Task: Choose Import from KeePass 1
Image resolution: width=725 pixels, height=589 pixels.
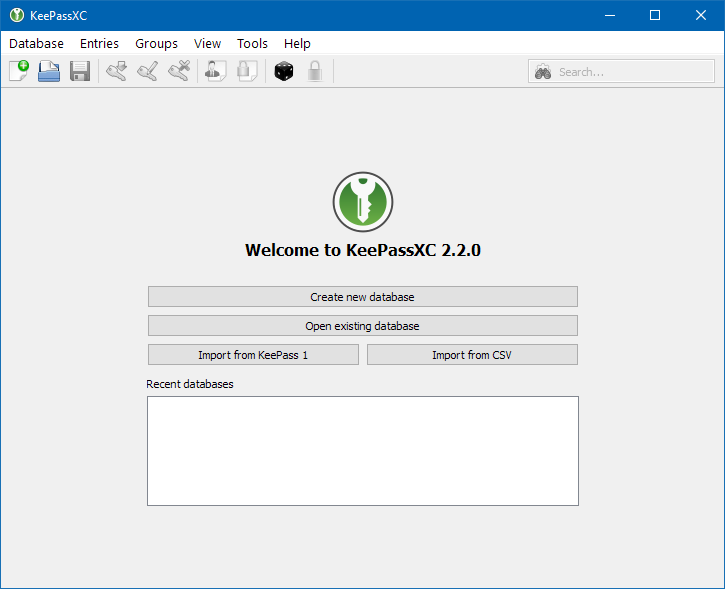Action: [x=253, y=355]
